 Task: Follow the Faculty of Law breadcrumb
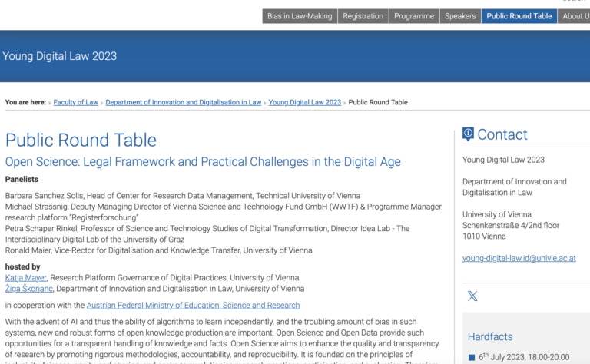tap(75, 102)
